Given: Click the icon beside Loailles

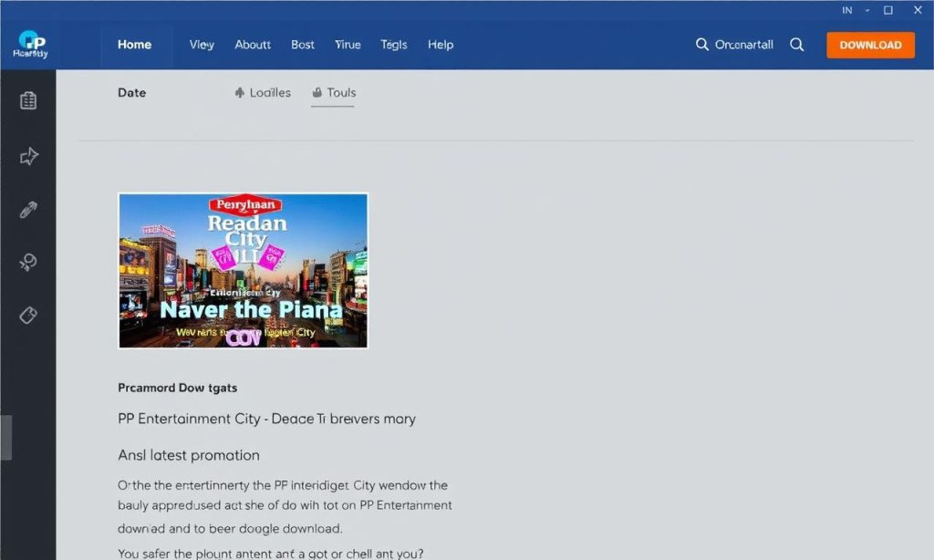Looking at the screenshot, I should [240, 92].
